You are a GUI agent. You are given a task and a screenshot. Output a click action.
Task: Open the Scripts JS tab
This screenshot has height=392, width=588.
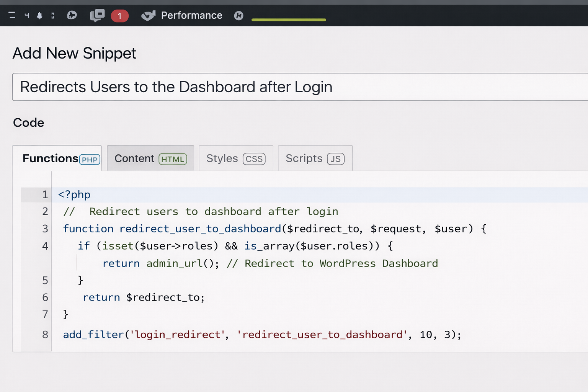pyautogui.click(x=315, y=158)
